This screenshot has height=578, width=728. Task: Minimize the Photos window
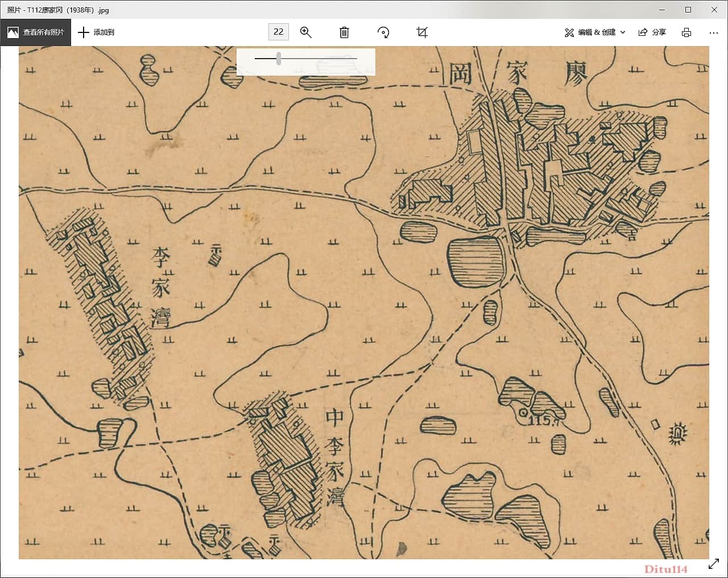coord(661,10)
